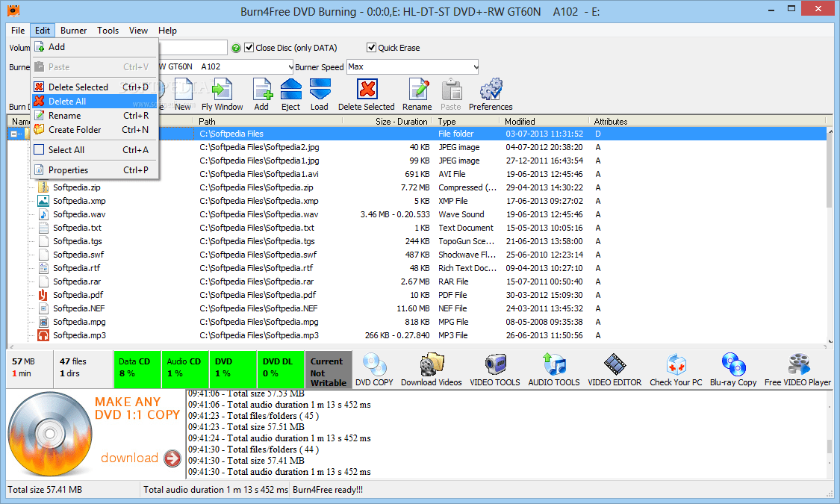
Task: Click the green help icon beside volume field
Action: pyautogui.click(x=236, y=48)
